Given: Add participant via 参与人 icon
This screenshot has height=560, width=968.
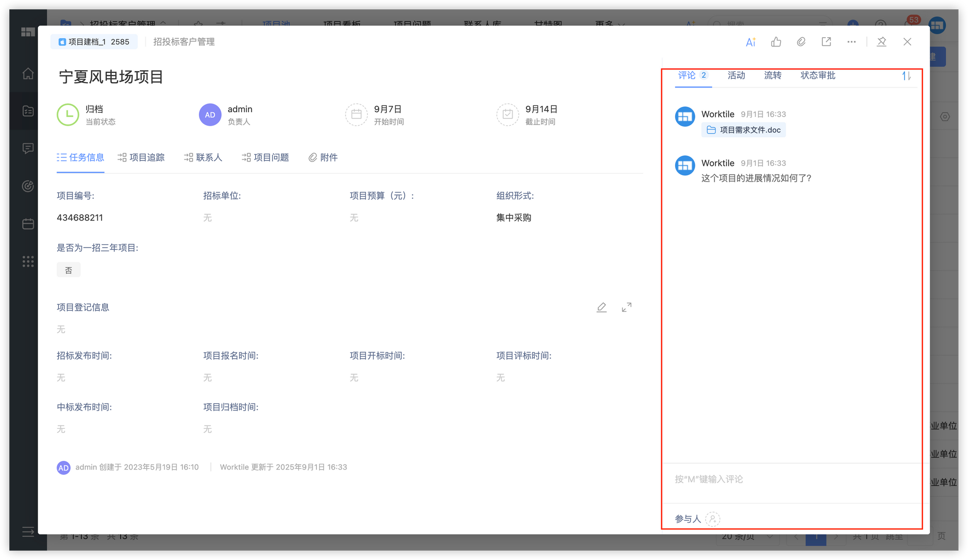Looking at the screenshot, I should [x=712, y=519].
